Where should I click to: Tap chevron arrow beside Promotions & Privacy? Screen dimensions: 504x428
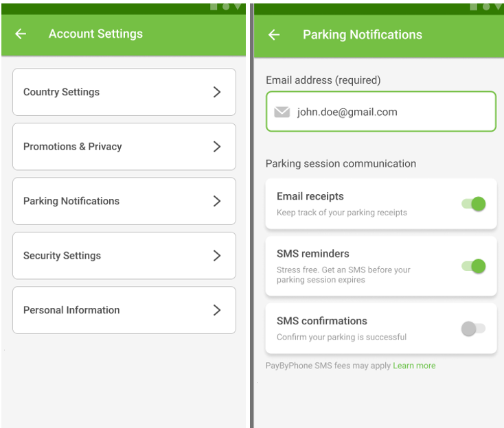coord(217,147)
